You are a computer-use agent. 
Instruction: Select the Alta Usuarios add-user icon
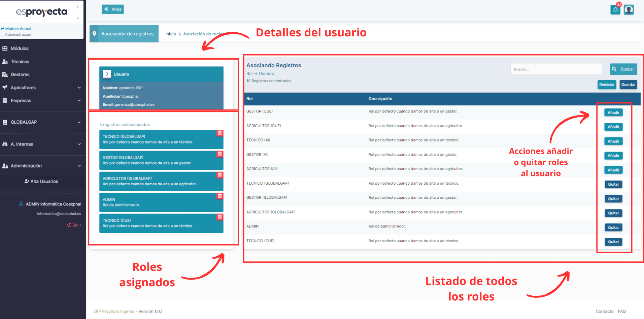click(x=27, y=181)
